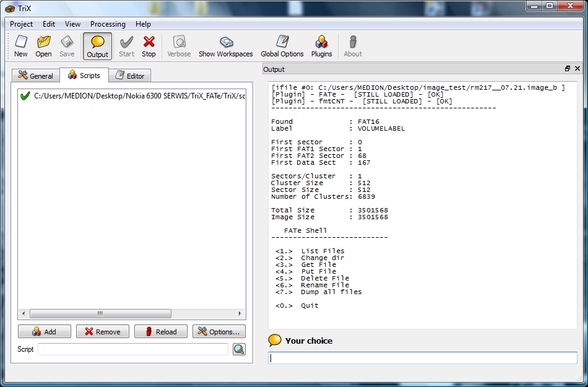Click the TriX title bar icon
This screenshot has width=588, height=387.
10,8
